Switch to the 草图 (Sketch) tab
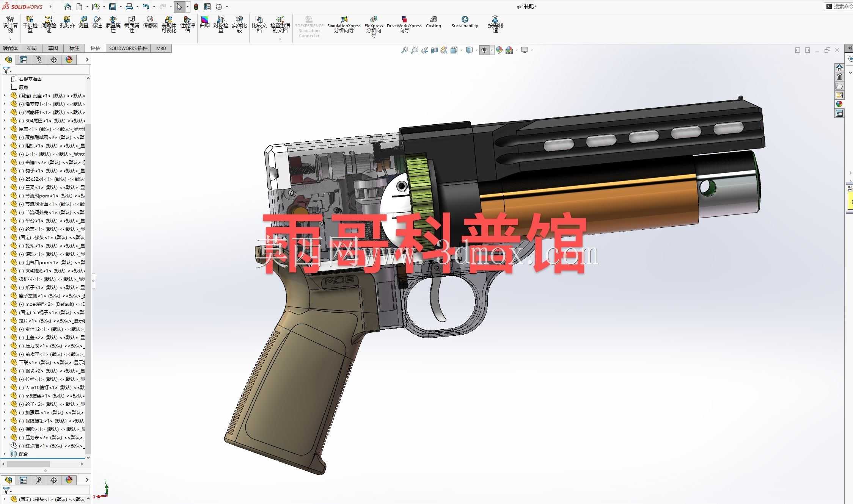The image size is (853, 504). [53, 48]
